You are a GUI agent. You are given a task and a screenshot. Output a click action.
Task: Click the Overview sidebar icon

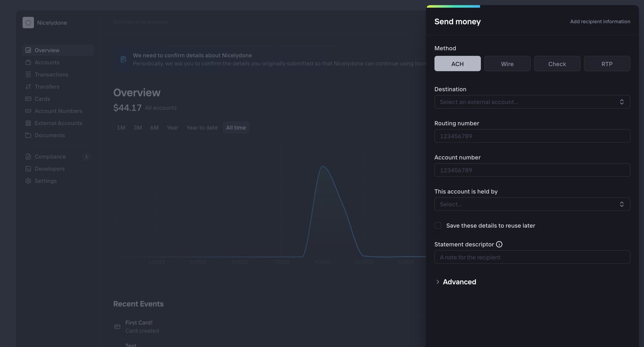(x=28, y=50)
